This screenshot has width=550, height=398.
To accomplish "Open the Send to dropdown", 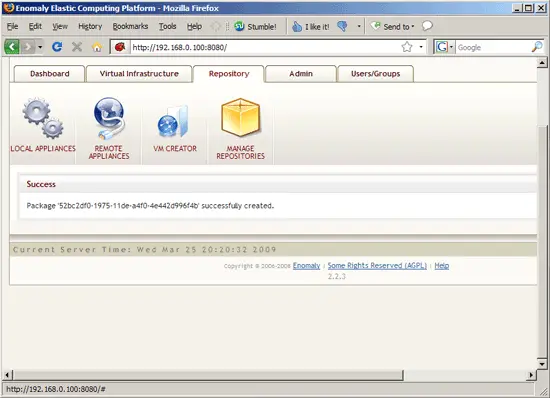I will pyautogui.click(x=393, y=26).
